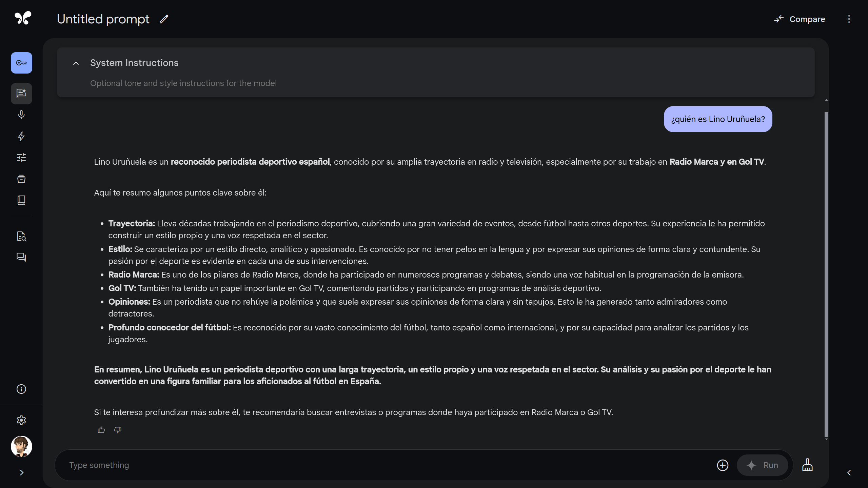
Task: Edit the prompt title with pencil icon
Action: pos(164,19)
